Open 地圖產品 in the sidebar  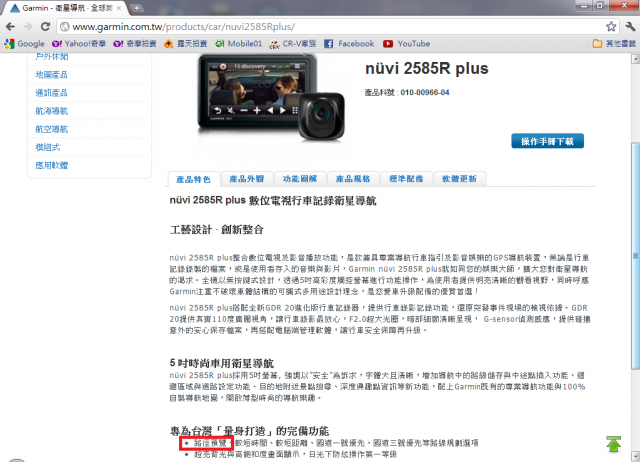(51, 75)
